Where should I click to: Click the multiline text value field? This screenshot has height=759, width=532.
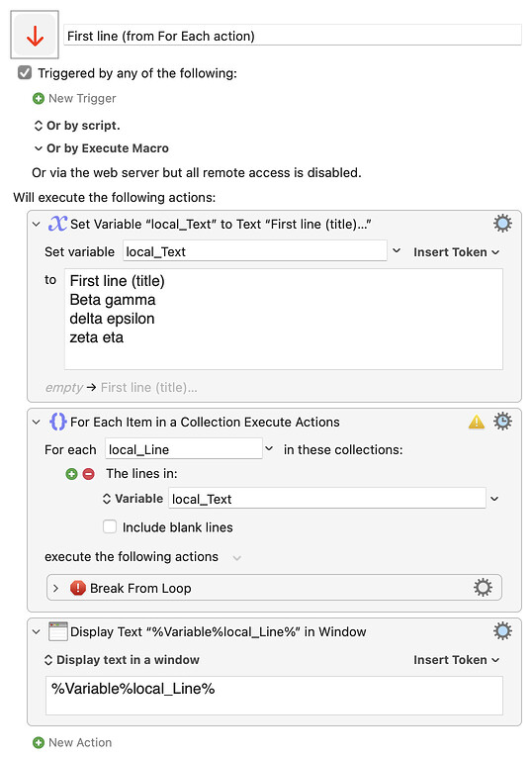point(284,319)
